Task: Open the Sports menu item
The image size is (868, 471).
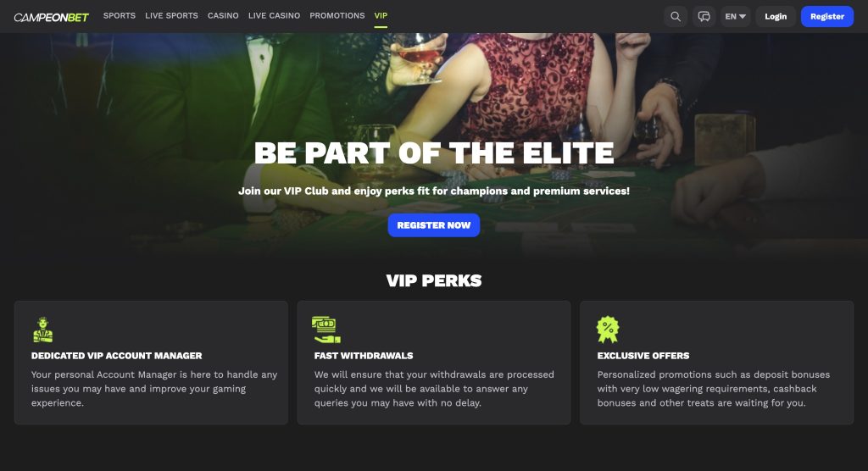Action: [x=119, y=15]
